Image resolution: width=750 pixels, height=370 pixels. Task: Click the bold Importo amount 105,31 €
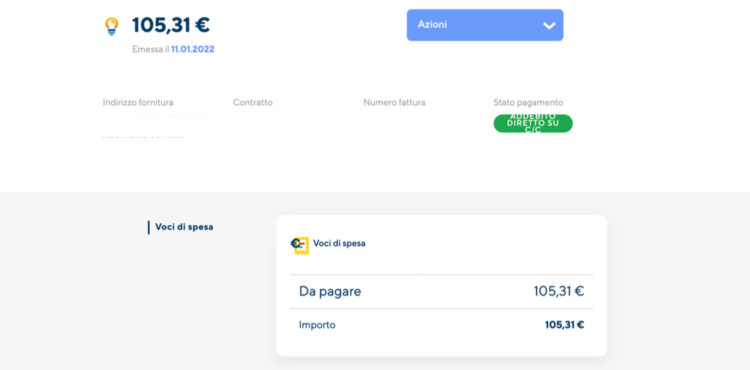(x=564, y=325)
